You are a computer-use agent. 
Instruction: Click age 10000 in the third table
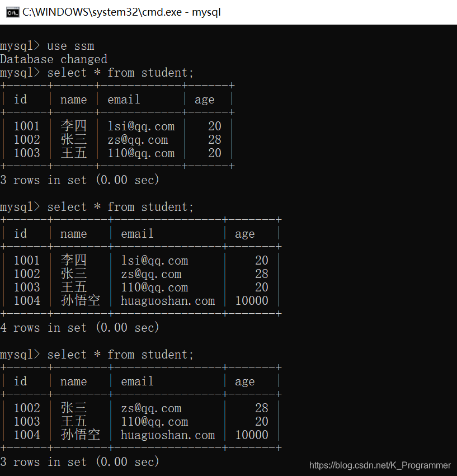click(x=252, y=435)
